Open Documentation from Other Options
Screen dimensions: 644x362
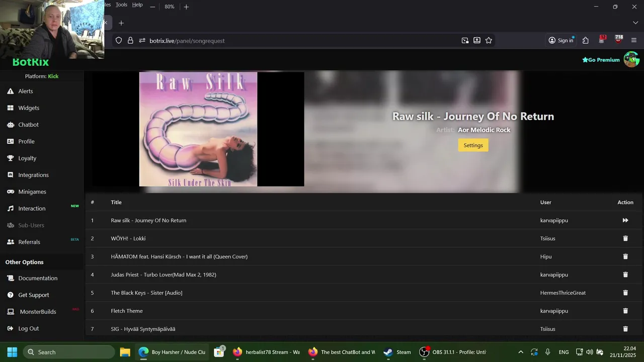38,278
